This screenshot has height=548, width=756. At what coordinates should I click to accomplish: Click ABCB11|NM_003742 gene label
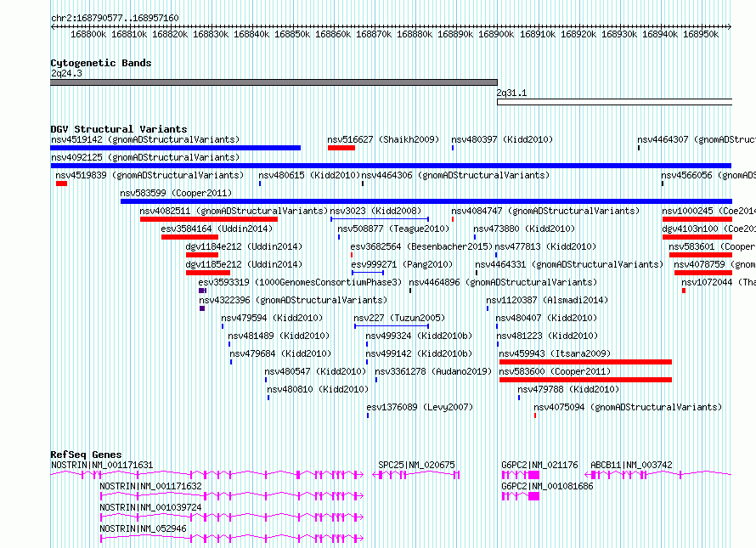click(x=631, y=465)
